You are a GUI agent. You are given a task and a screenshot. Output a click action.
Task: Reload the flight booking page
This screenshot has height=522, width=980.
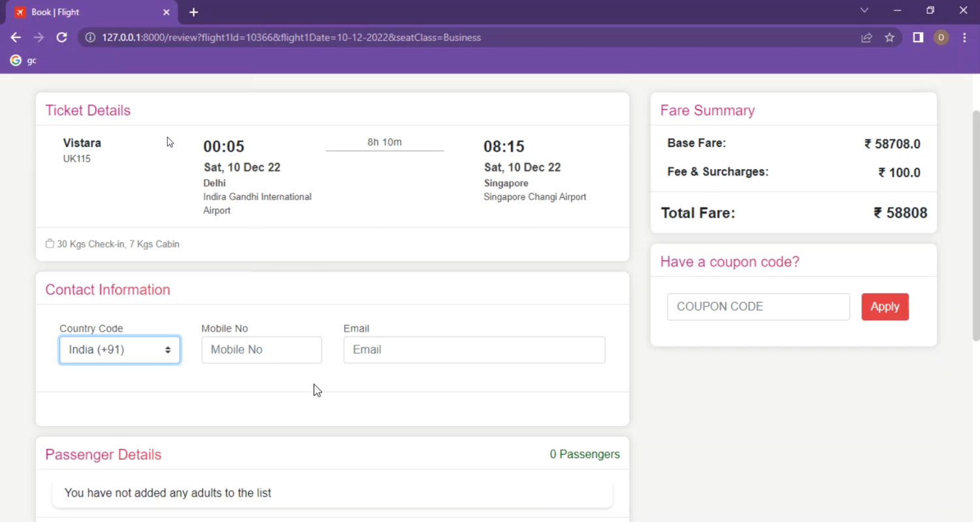(x=61, y=37)
